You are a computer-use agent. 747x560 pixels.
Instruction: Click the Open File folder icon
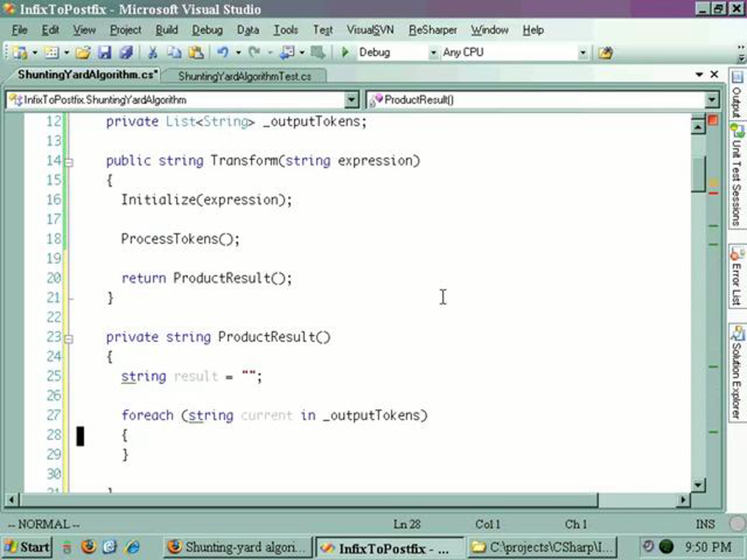[x=83, y=53]
